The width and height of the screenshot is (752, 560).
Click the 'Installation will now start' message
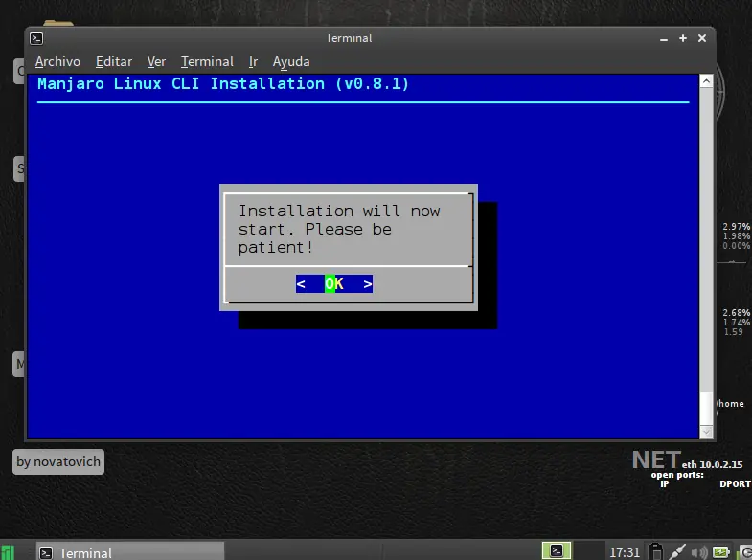[339, 229]
